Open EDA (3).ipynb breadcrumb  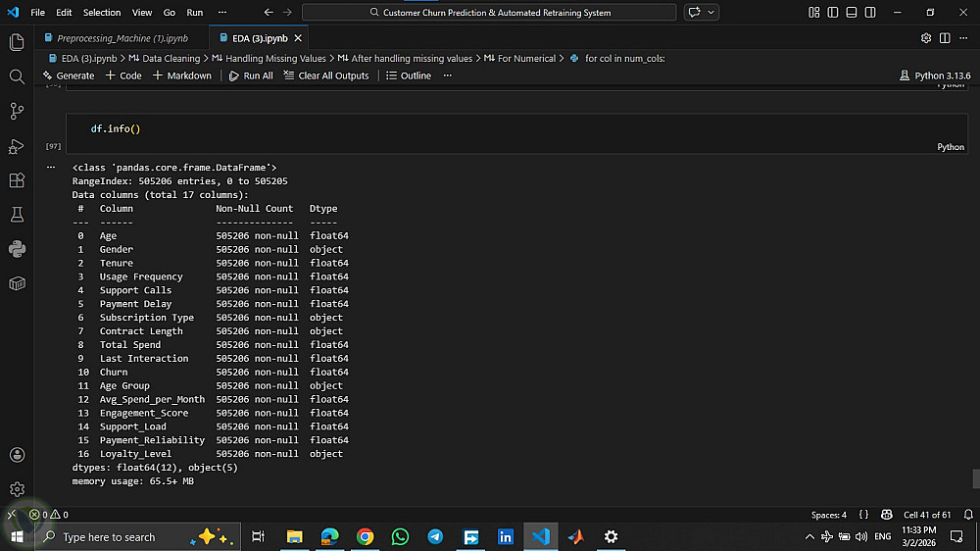coord(82,58)
